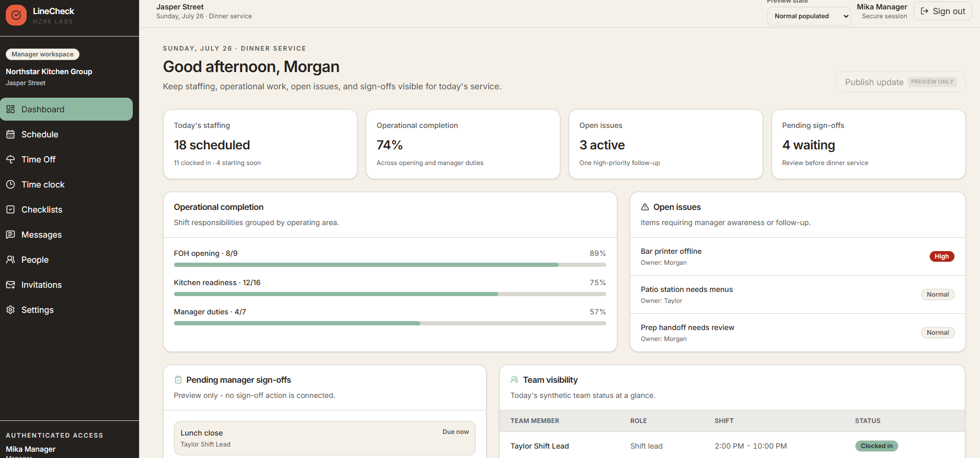The height and width of the screenshot is (458, 980).
Task: Click the People icon in sidebar
Action: point(10,260)
